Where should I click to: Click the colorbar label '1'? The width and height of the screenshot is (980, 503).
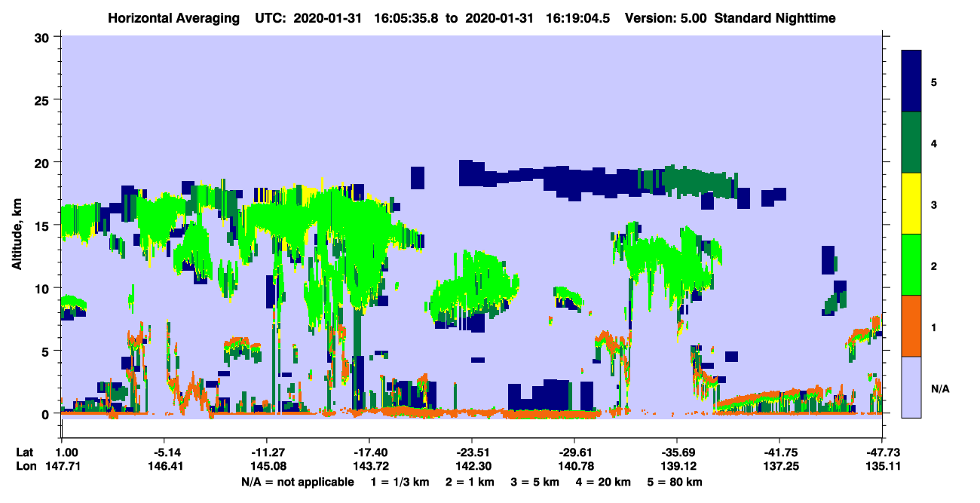click(934, 327)
